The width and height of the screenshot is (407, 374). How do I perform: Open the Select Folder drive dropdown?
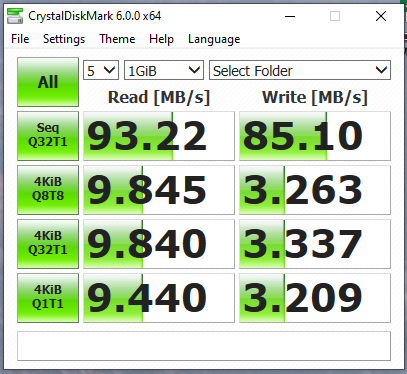(x=300, y=70)
